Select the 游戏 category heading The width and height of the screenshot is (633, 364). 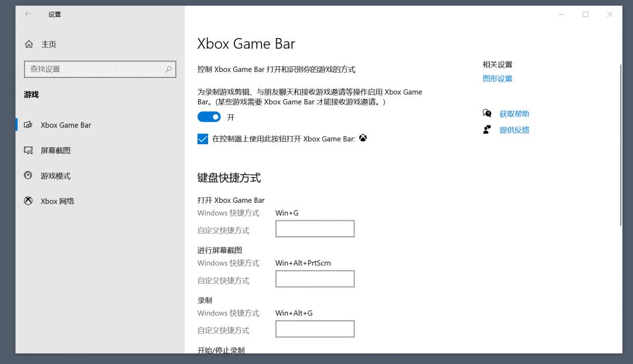(31, 94)
